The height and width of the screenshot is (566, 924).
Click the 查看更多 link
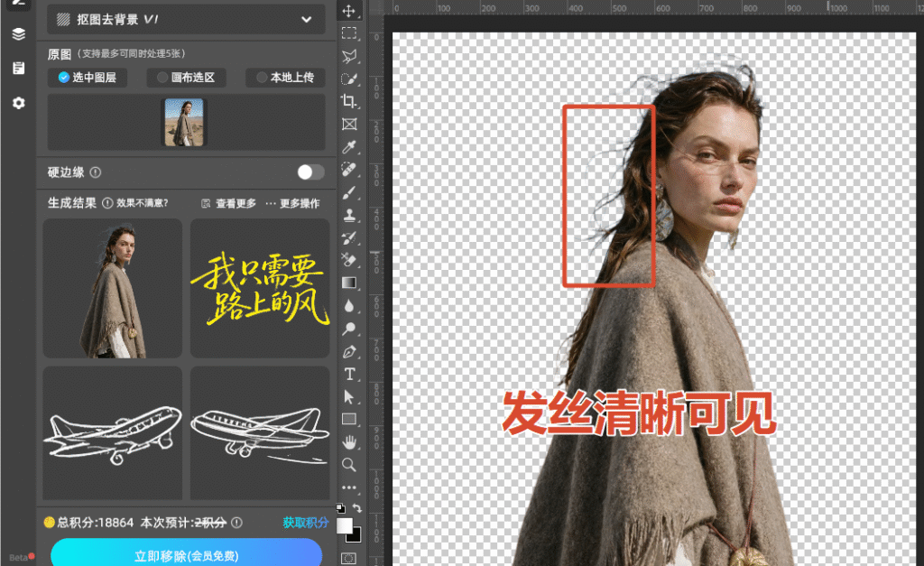tap(228, 203)
